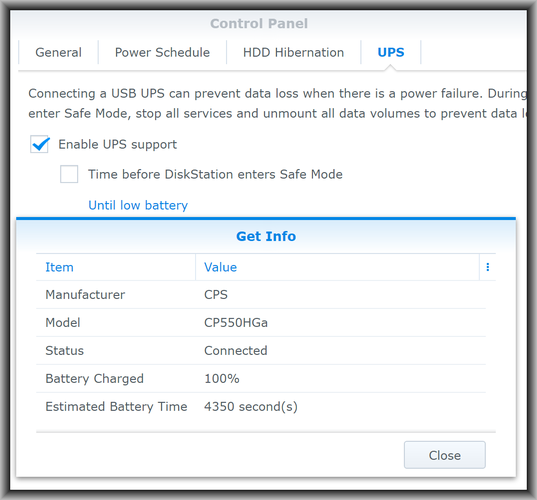Select the Manufacturer row
The image size is (537, 500).
[261, 295]
